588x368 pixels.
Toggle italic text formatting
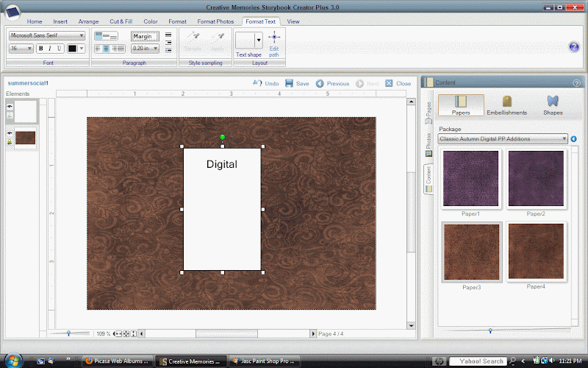(x=49, y=49)
